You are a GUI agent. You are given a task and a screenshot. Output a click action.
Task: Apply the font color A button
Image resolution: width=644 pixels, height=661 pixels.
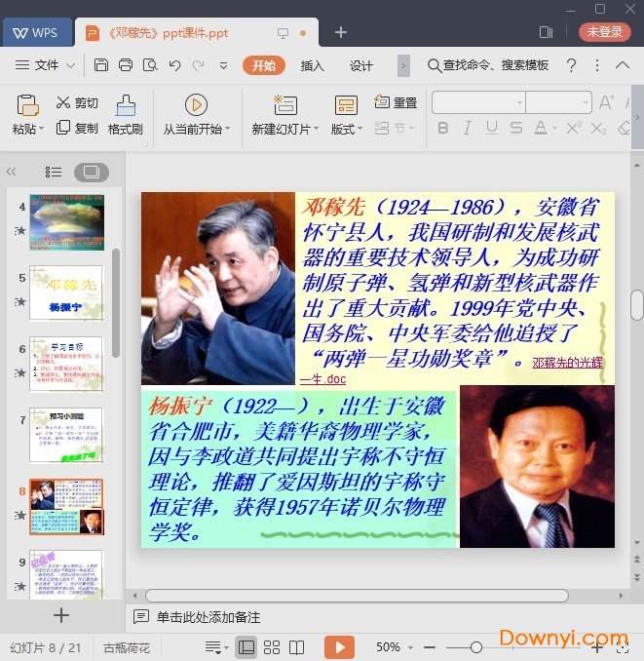click(541, 128)
